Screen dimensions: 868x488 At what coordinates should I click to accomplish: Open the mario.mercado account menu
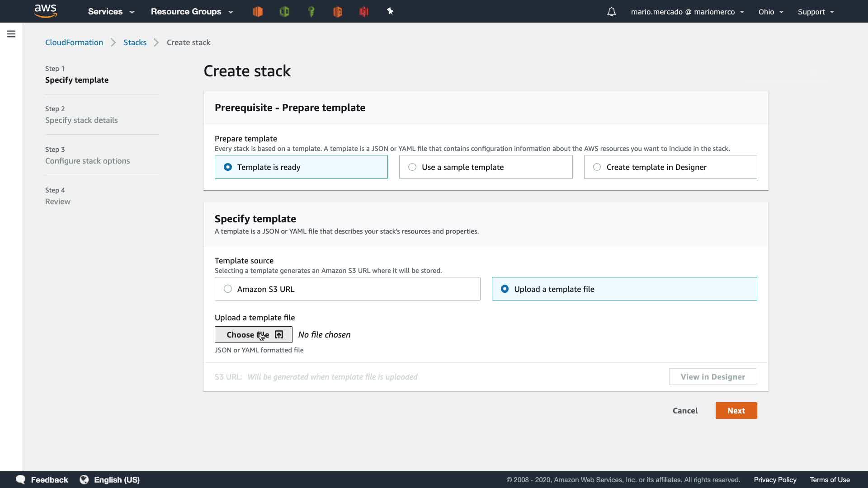[x=687, y=12]
